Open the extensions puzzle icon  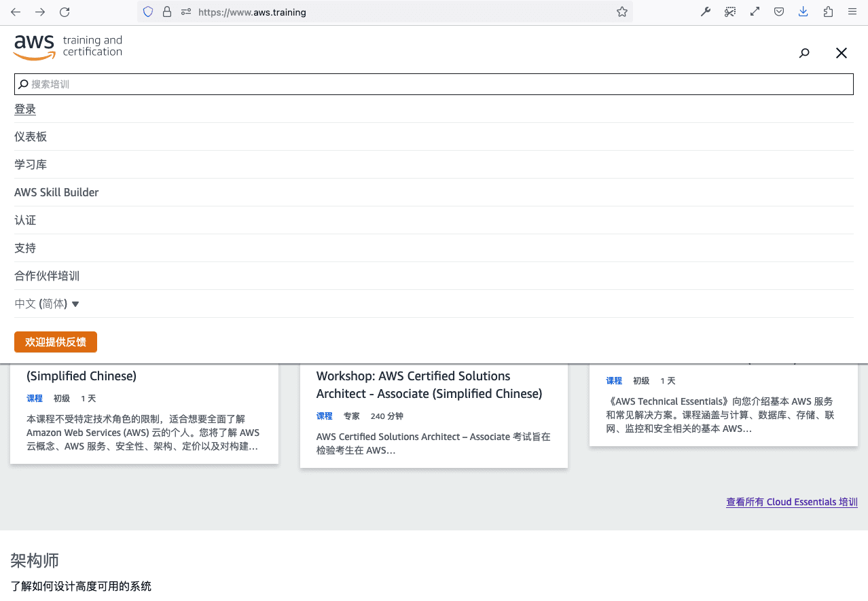pyautogui.click(x=828, y=12)
